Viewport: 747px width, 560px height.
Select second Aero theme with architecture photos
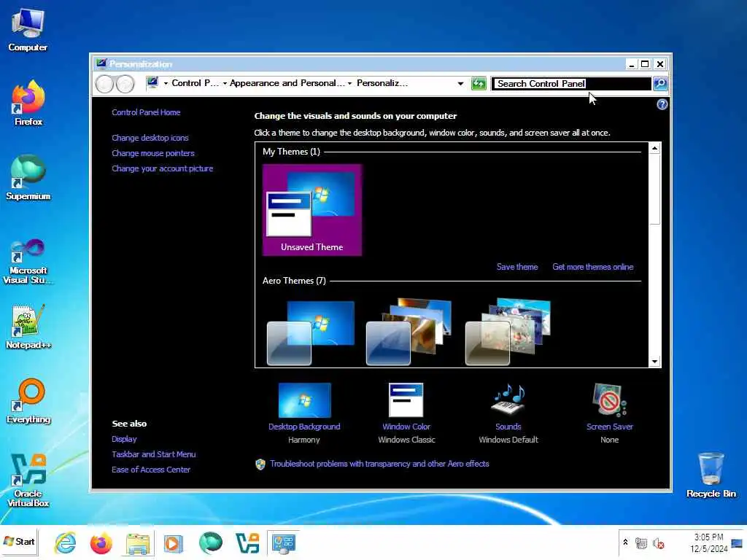pos(409,332)
